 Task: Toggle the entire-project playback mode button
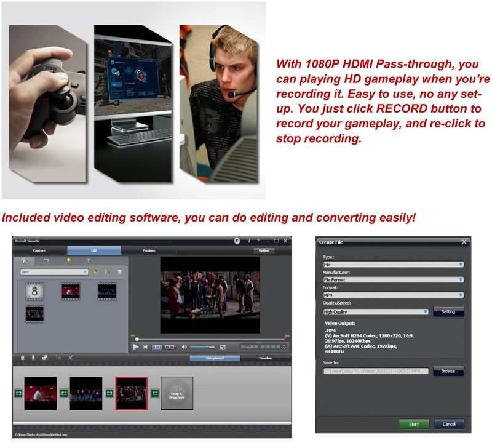170,347
